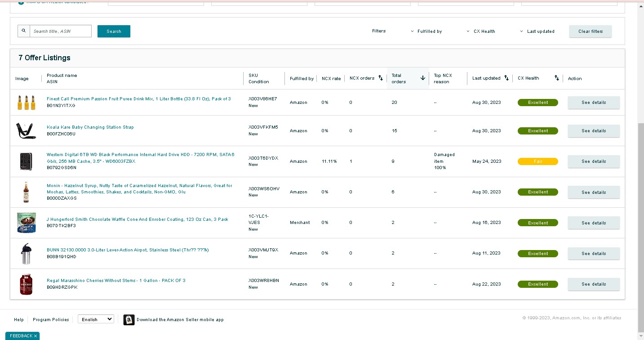The width and height of the screenshot is (644, 340).
Task: See details for the Regal Maraschino Cherries
Action: click(594, 284)
